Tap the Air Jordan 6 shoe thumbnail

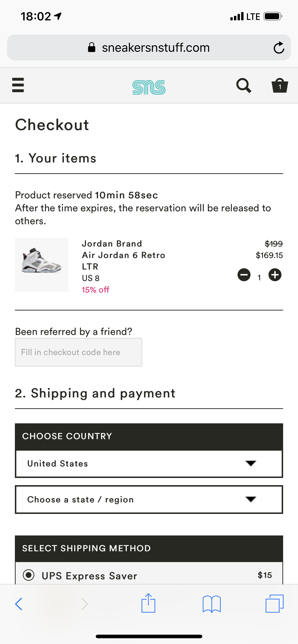tap(42, 264)
